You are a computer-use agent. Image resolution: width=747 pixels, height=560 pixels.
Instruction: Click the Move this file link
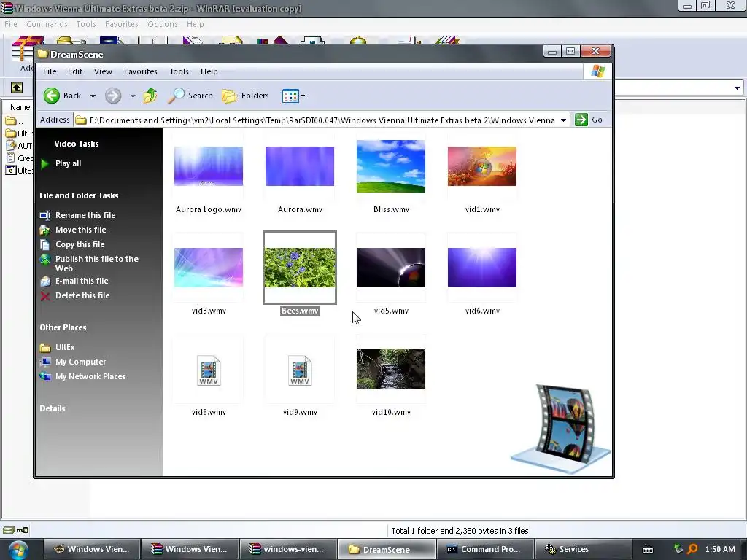(x=80, y=230)
